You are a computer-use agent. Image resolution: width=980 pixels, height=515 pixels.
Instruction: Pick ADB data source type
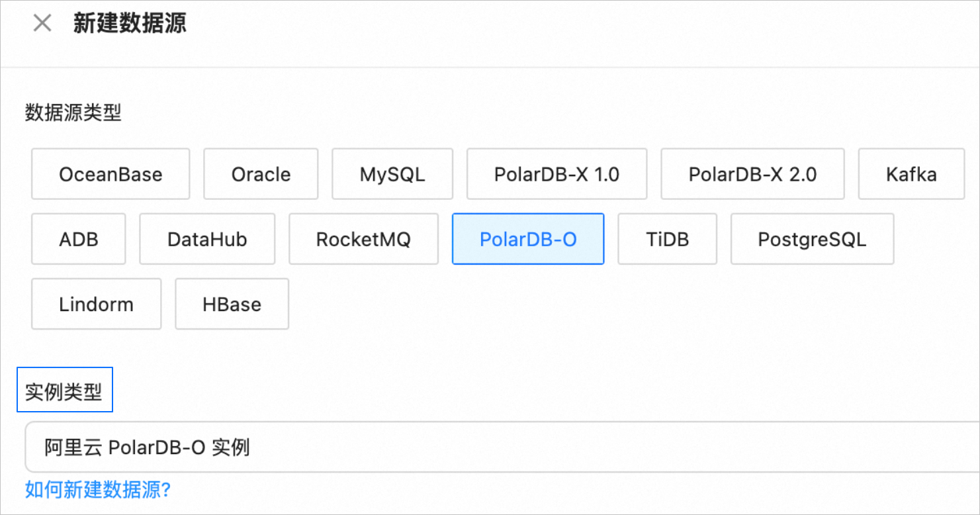[79, 239]
